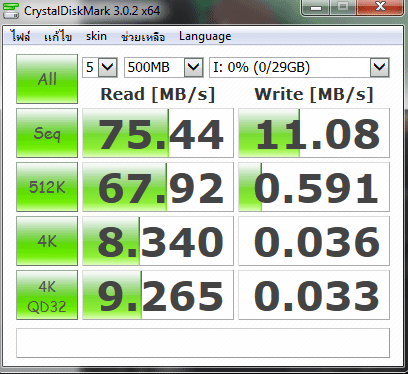The image size is (408, 374).
Task: Minimize the CrystalDiskMark window
Action: click(x=316, y=7)
